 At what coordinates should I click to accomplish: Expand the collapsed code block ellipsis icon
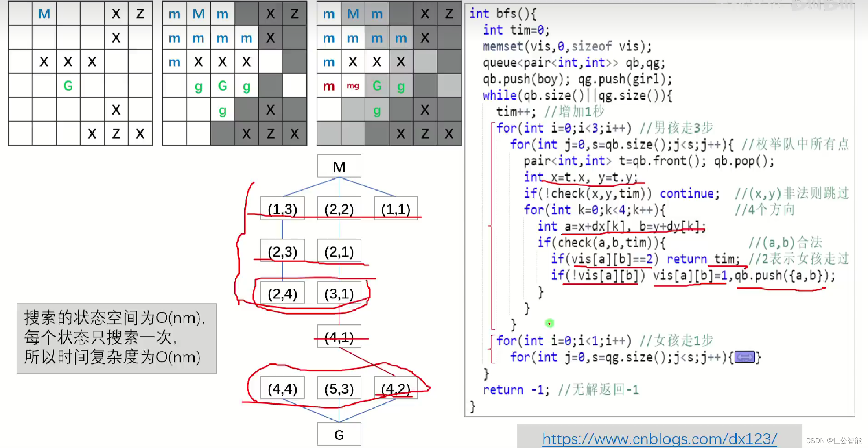click(745, 357)
